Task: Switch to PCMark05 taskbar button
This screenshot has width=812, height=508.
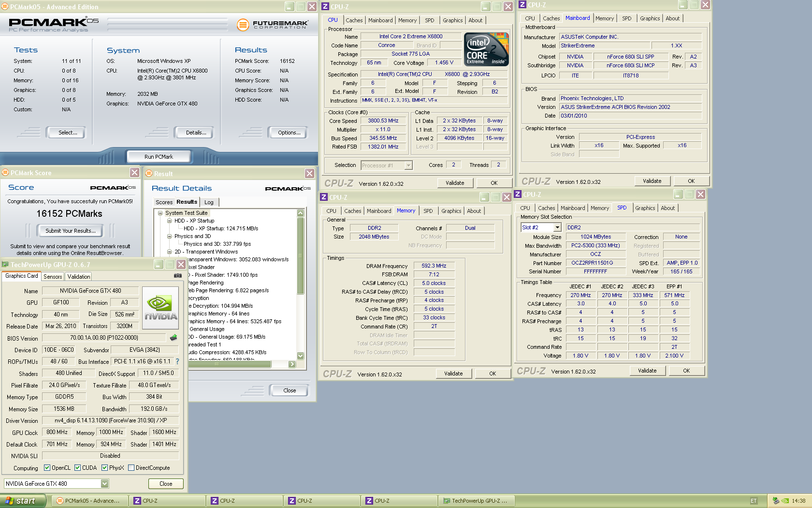Action: click(x=90, y=501)
